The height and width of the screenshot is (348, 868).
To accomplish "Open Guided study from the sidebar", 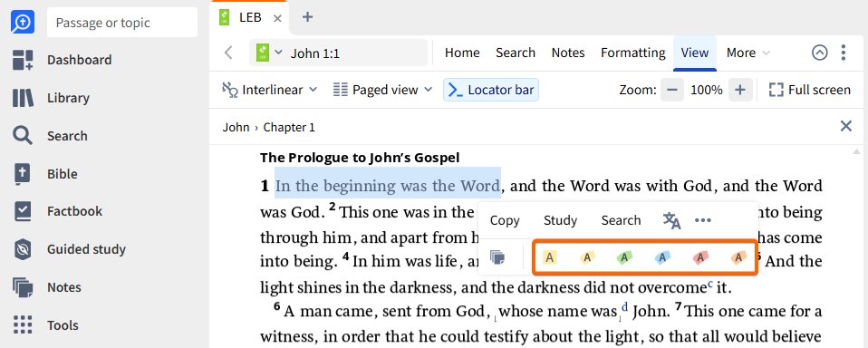I will pyautogui.click(x=69, y=249).
